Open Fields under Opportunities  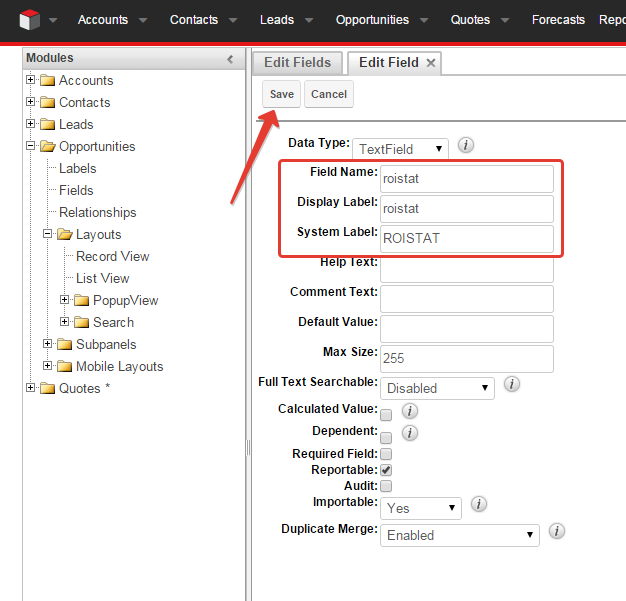pos(76,190)
